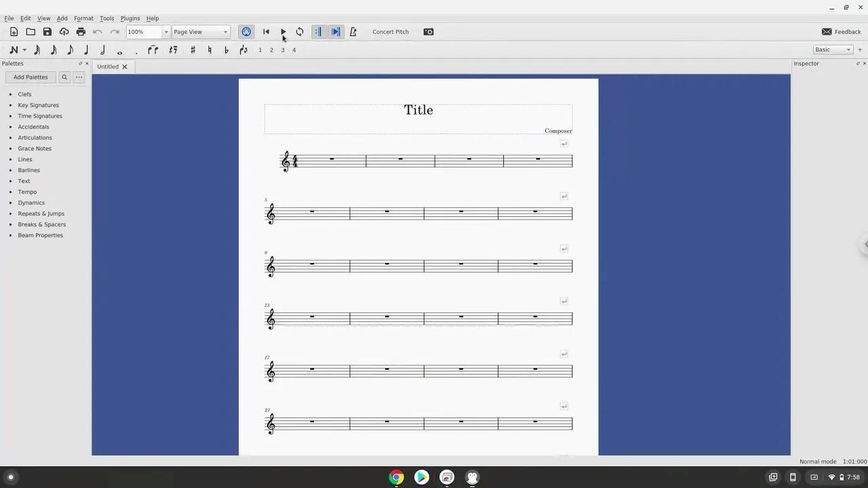
Task: Open the Format menu
Action: [x=83, y=18]
